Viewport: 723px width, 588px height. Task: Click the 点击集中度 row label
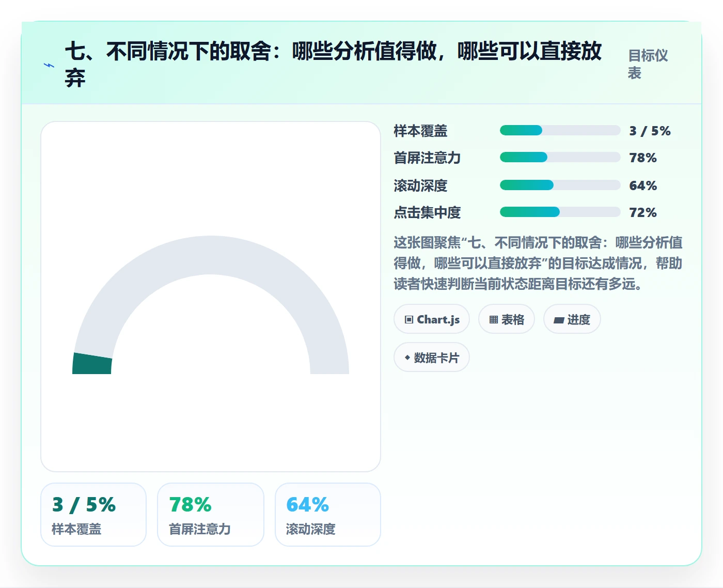pos(427,212)
